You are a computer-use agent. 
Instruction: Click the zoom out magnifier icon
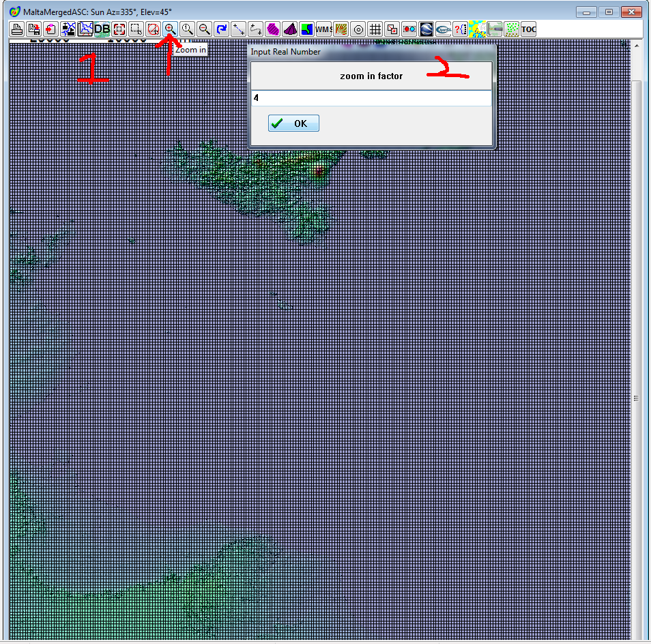[x=204, y=29]
